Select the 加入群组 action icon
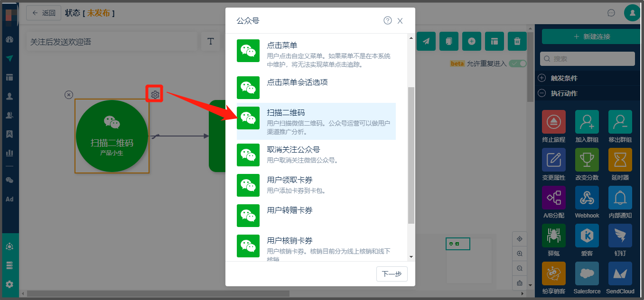The image size is (644, 300). 587,122
